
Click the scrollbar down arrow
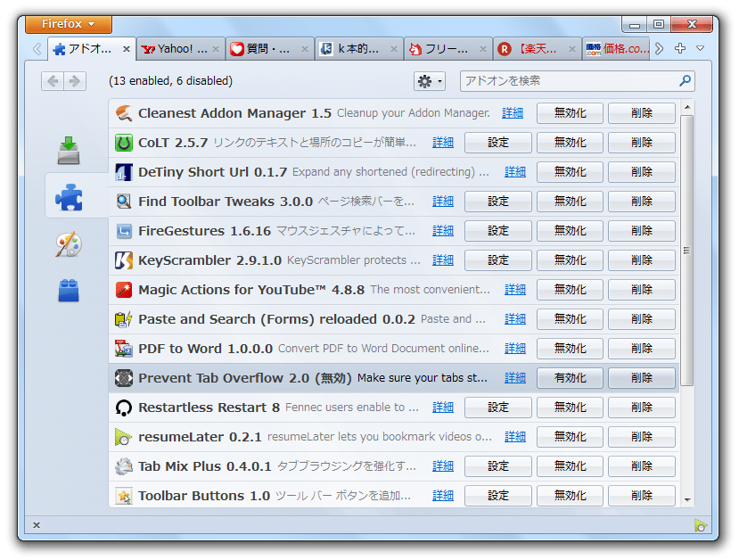[x=687, y=499]
